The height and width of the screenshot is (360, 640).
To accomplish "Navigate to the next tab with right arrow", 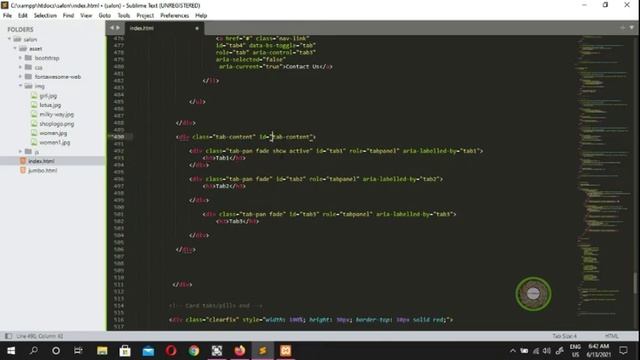I will point(118,28).
